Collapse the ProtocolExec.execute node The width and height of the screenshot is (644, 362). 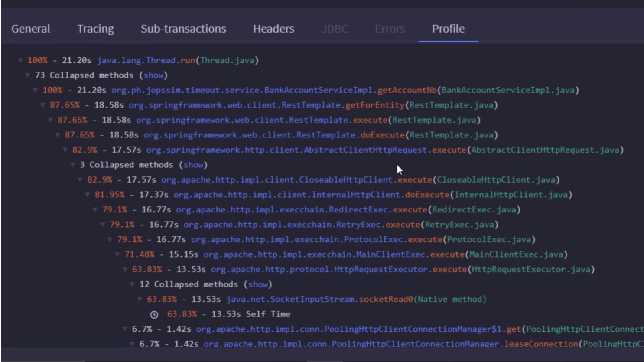click(x=110, y=240)
